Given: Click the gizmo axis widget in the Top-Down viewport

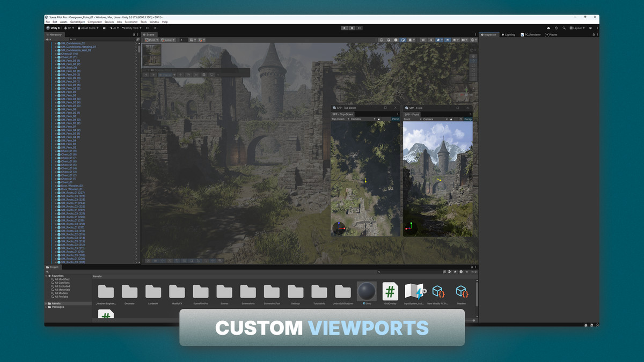Looking at the screenshot, I should coord(339,228).
